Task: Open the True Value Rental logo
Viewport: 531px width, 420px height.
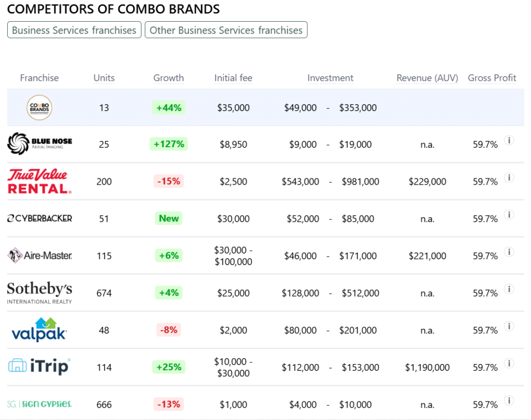Action: click(x=39, y=181)
